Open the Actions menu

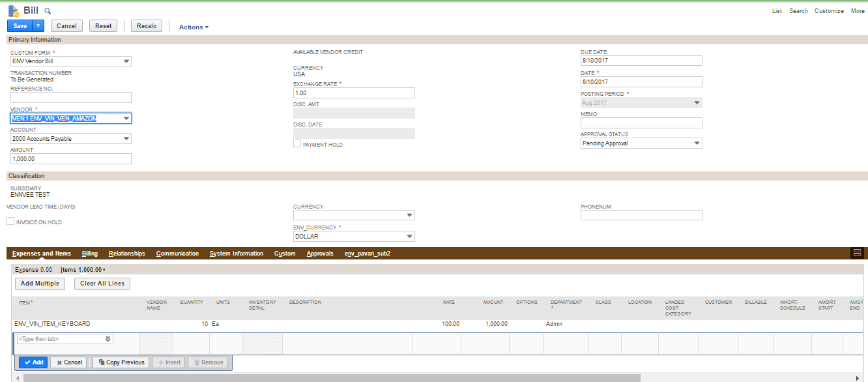(x=192, y=27)
